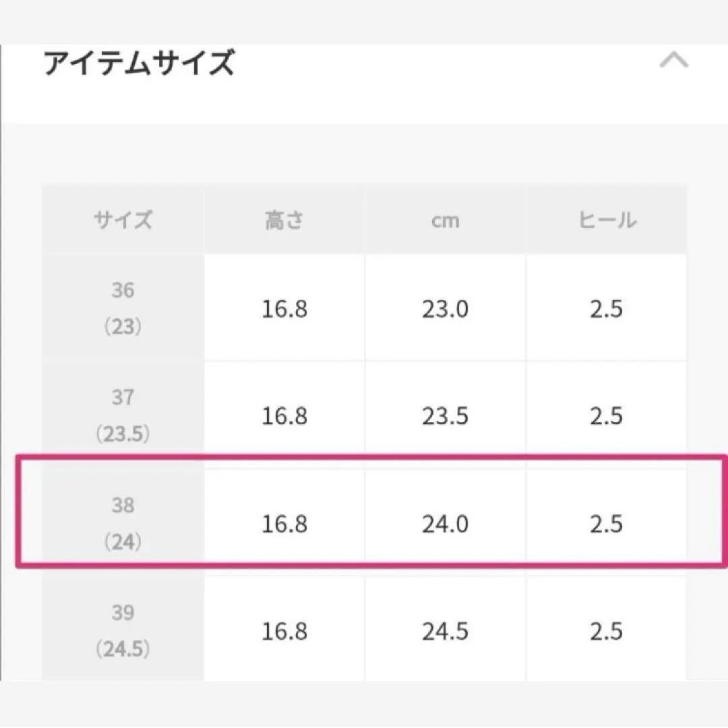Viewport: 728px width, 728px height.
Task: Collapse the アイテムサイズ section chevron
Action: coord(673,61)
